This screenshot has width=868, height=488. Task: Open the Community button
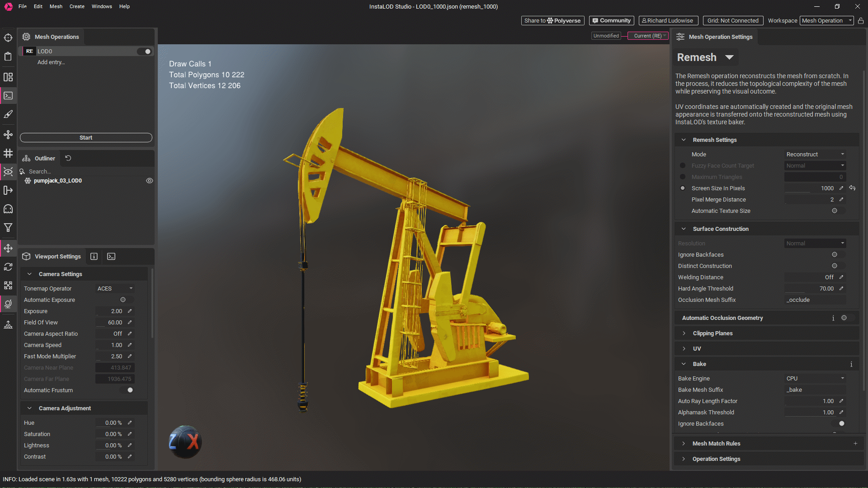point(612,21)
